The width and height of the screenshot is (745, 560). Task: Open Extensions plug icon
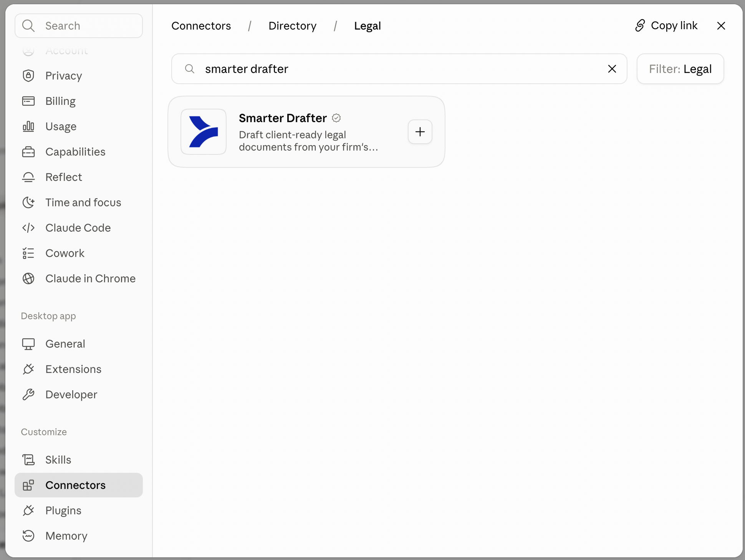point(28,369)
